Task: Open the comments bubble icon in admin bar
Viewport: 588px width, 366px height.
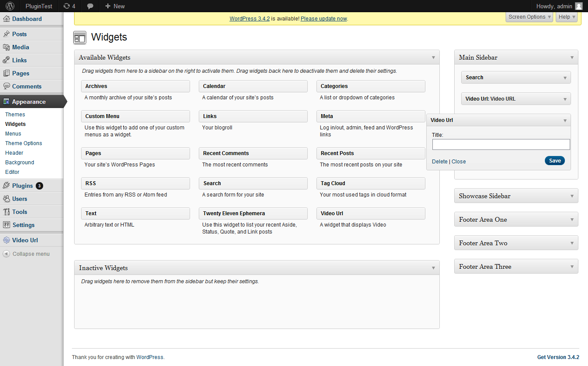Action: pos(90,6)
